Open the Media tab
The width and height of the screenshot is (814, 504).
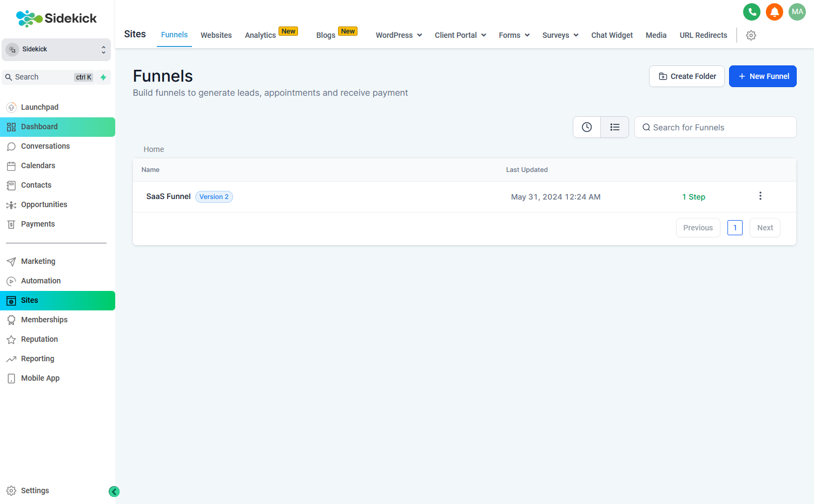coord(656,35)
